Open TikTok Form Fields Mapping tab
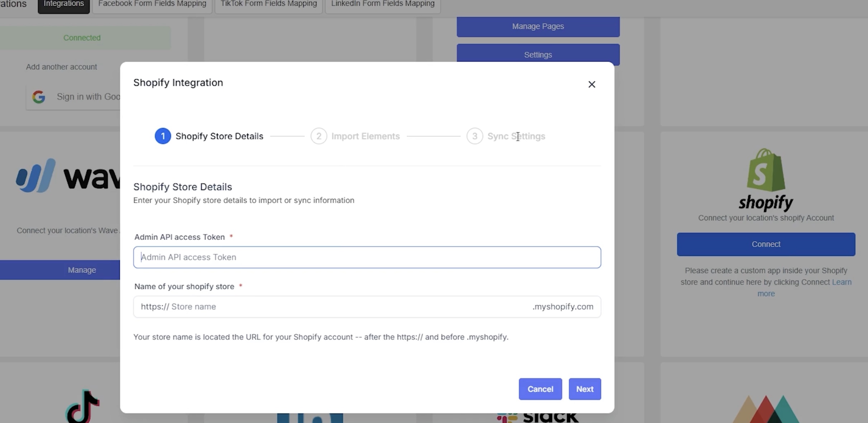Image resolution: width=868 pixels, height=423 pixels. (269, 4)
